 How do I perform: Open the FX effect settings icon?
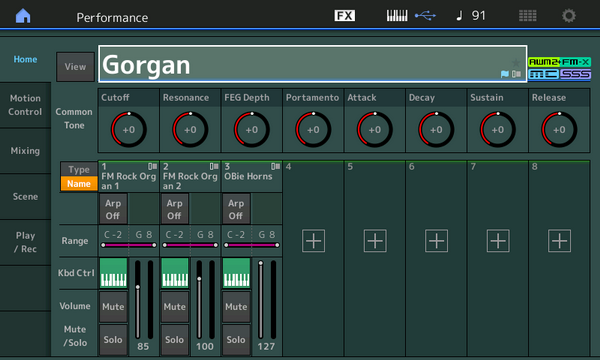click(x=344, y=16)
